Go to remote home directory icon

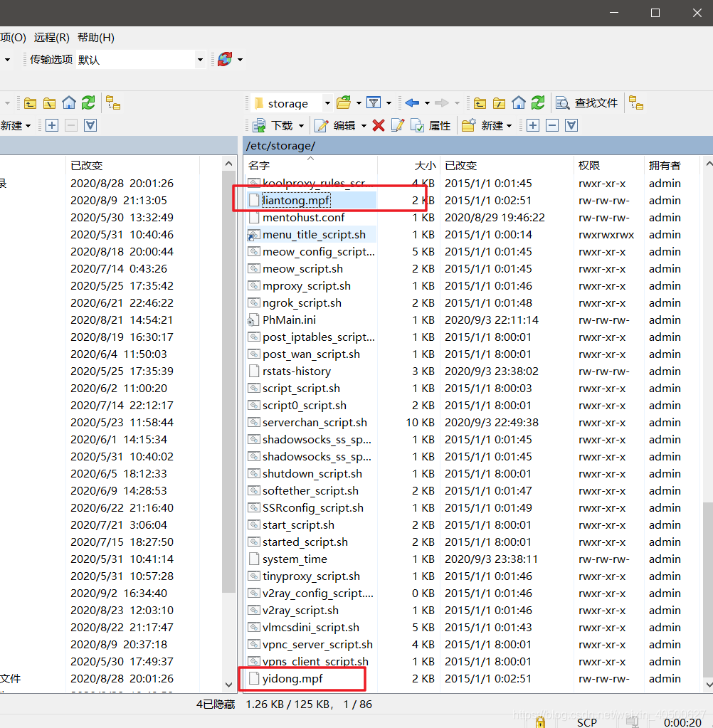click(x=519, y=102)
